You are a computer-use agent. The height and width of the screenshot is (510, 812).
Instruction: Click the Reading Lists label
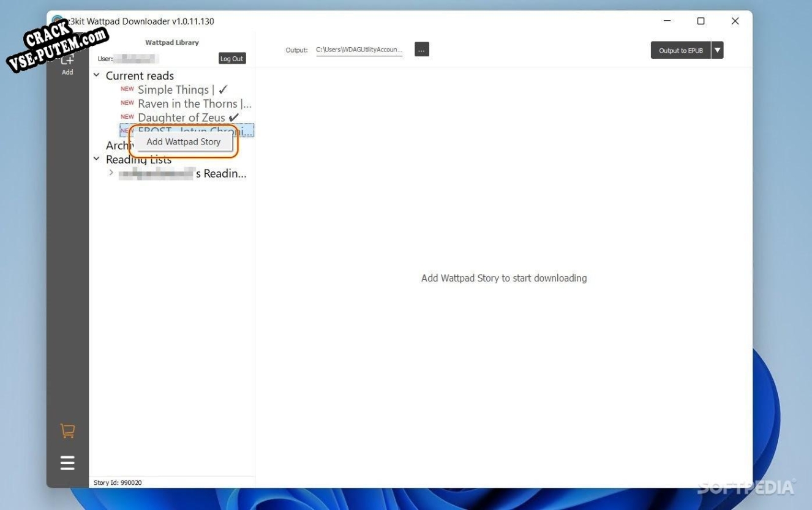pos(138,159)
